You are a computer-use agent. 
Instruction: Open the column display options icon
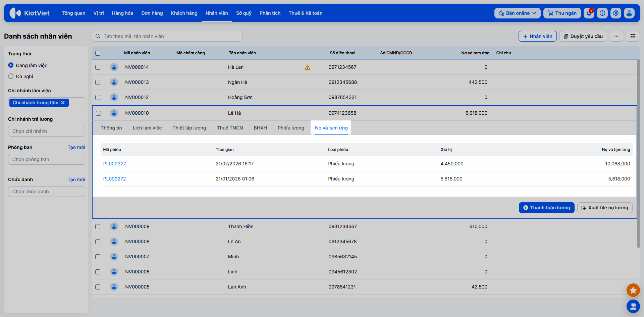633,36
